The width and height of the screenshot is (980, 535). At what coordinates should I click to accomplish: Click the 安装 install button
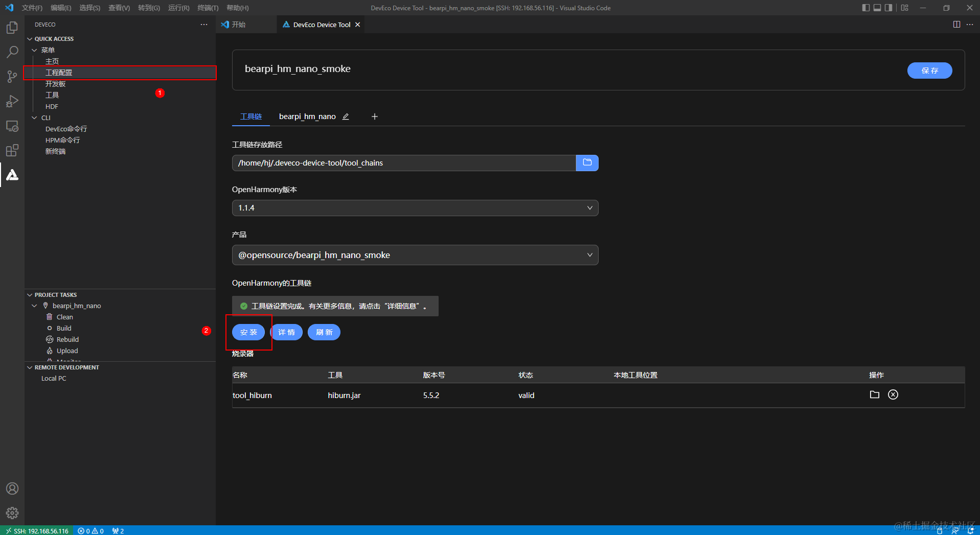(x=248, y=332)
